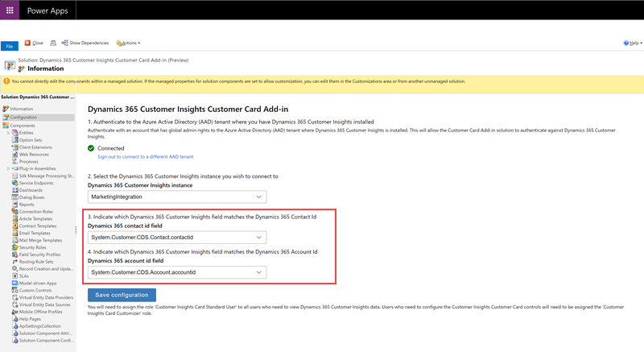Expand the Entities tree node

[x=8, y=133]
